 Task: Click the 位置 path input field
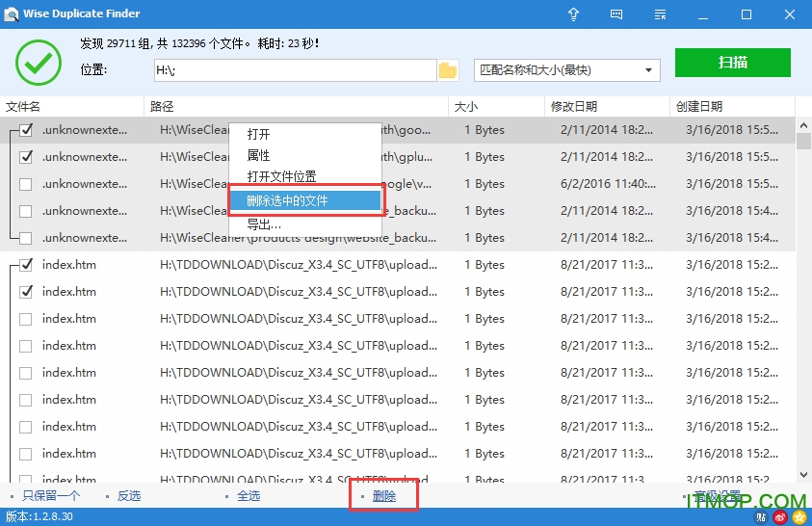294,70
